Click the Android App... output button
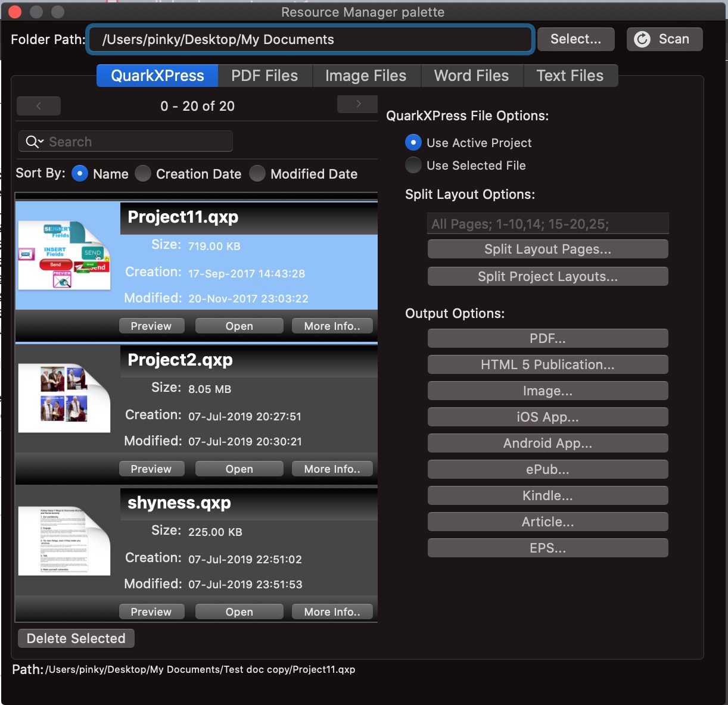The width and height of the screenshot is (728, 705). pyautogui.click(x=548, y=443)
